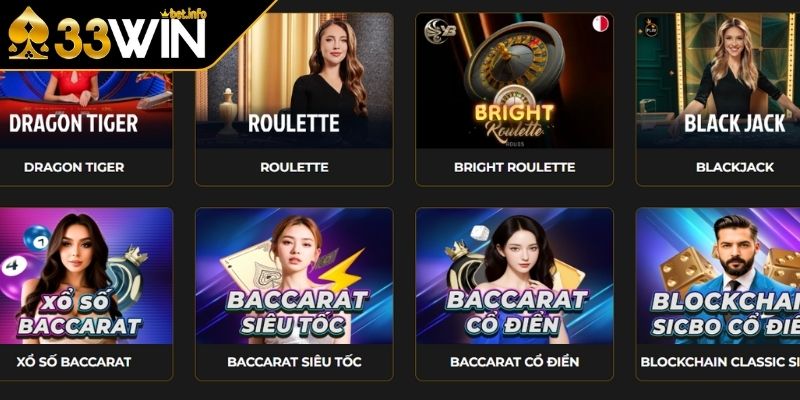Screen dimensions: 800x400
Task: Open the Xổ Số Baccarat thumbnail
Action: tap(86, 276)
